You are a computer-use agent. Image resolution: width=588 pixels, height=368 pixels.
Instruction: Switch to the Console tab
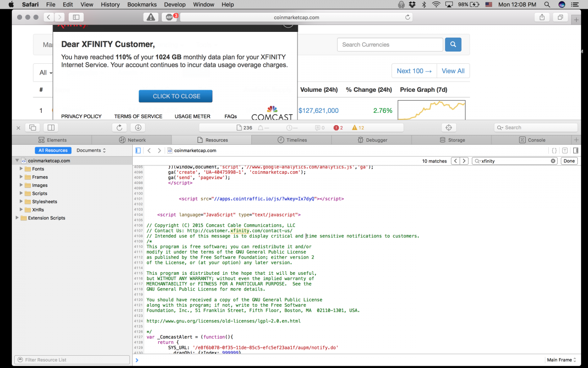tap(532, 140)
